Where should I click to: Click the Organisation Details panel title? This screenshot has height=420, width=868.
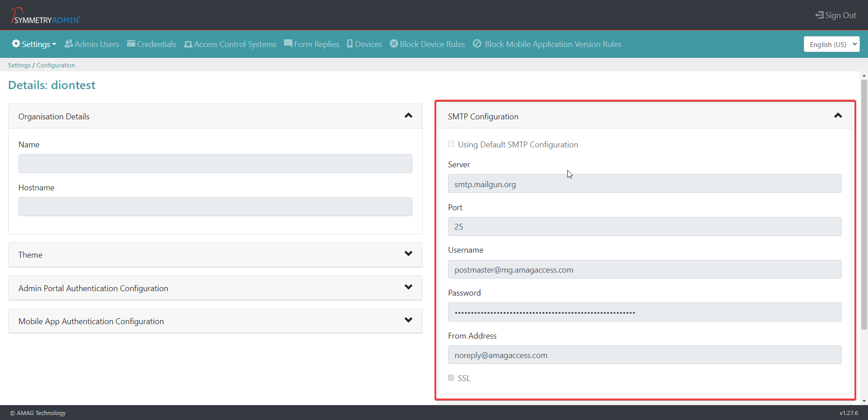[54, 117]
